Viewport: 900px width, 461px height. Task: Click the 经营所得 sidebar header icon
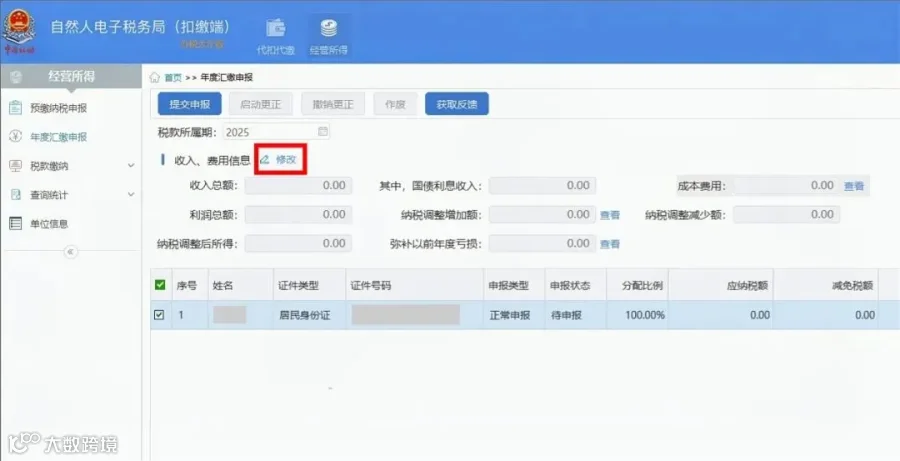point(16,77)
